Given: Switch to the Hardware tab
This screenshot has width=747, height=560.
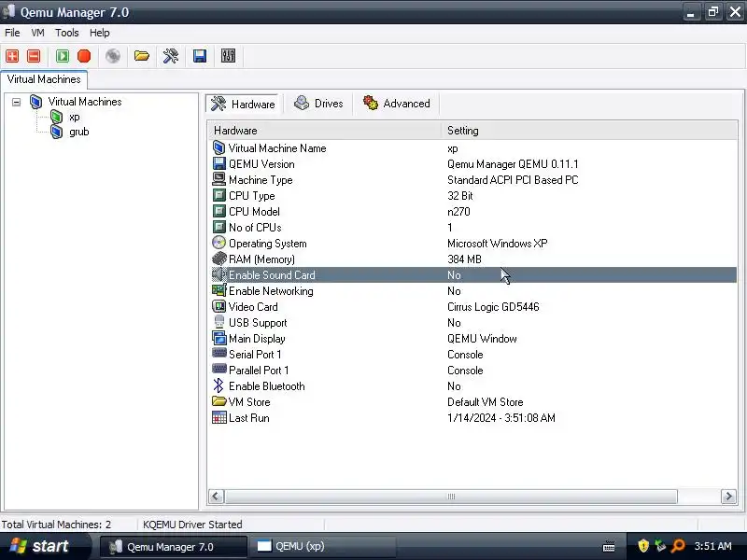Looking at the screenshot, I should click(244, 104).
